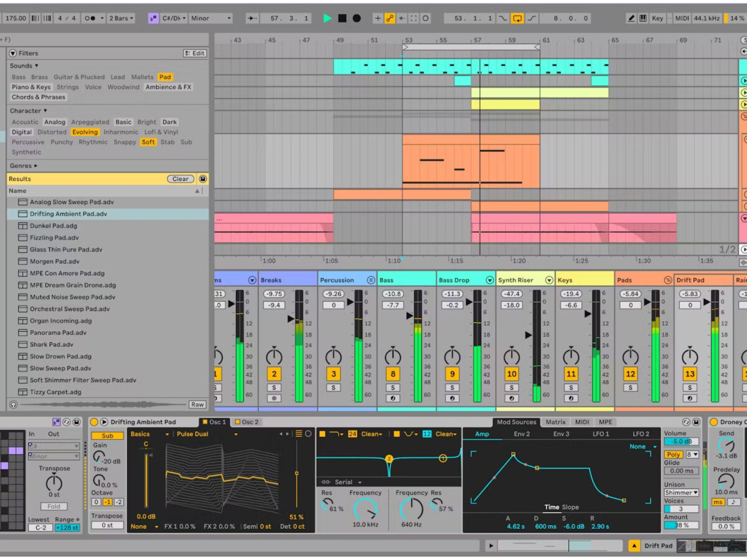Switch to the Osc 2 tab
The image size is (747, 560).
click(247, 422)
